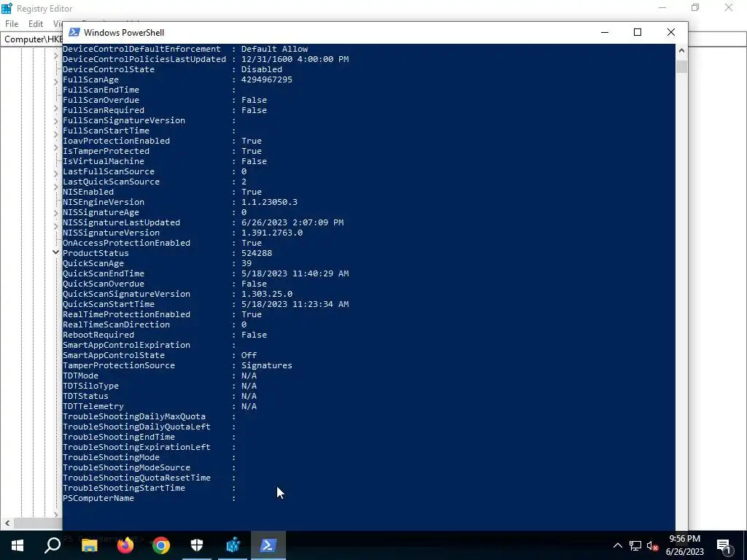Open the Registry Editor File menu

[x=12, y=24]
